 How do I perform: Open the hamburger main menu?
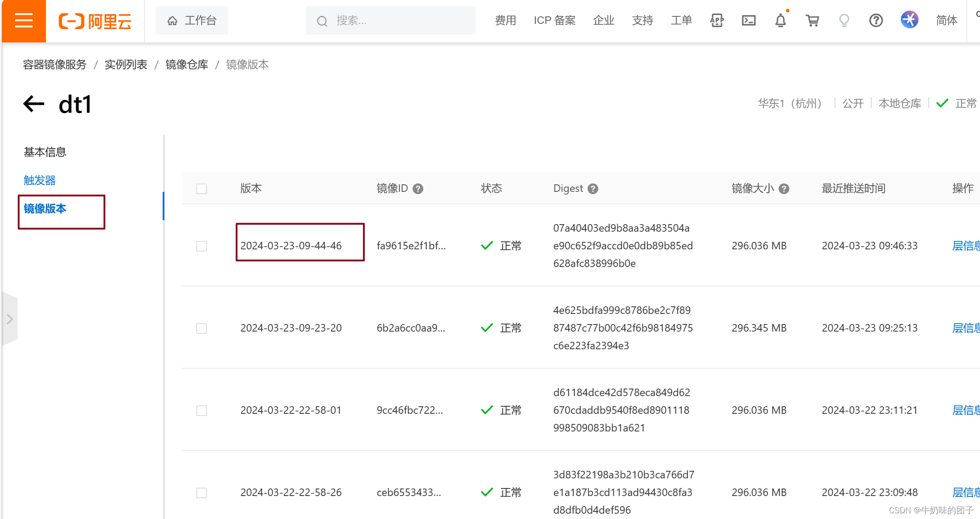(23, 21)
